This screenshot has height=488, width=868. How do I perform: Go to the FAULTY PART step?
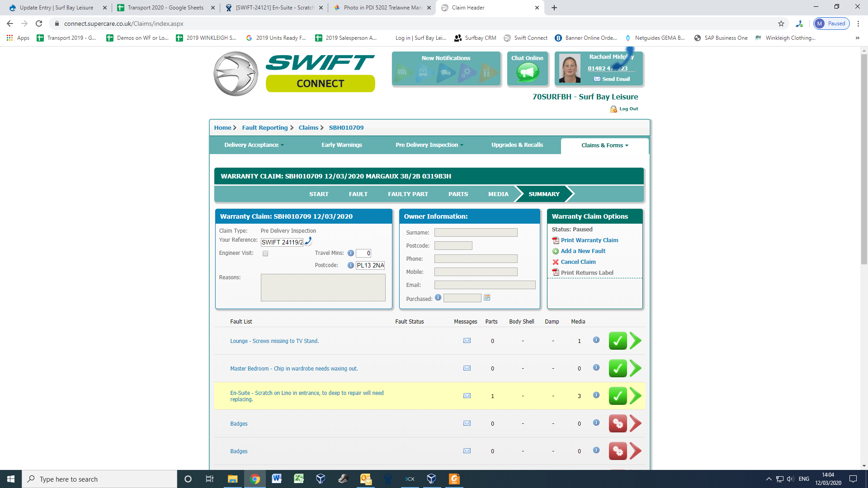point(408,194)
